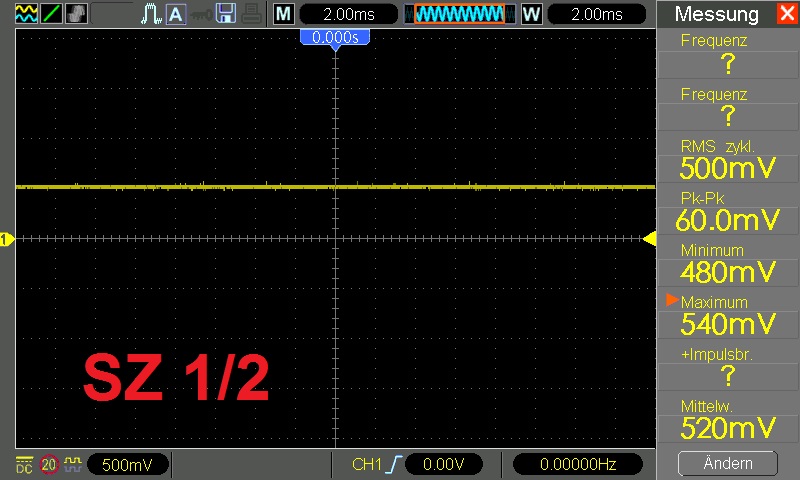This screenshot has height=480, width=800.
Task: Click the printer icon
Action: (x=252, y=14)
